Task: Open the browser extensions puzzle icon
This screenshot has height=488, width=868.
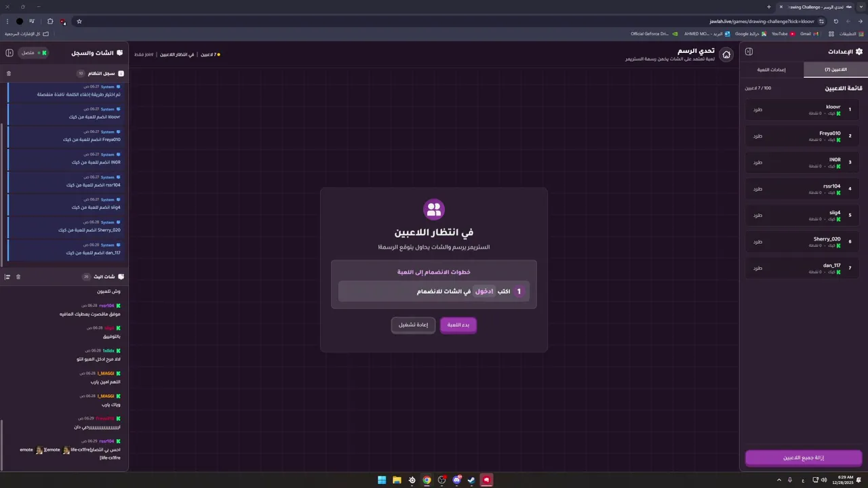Action: tap(50, 21)
